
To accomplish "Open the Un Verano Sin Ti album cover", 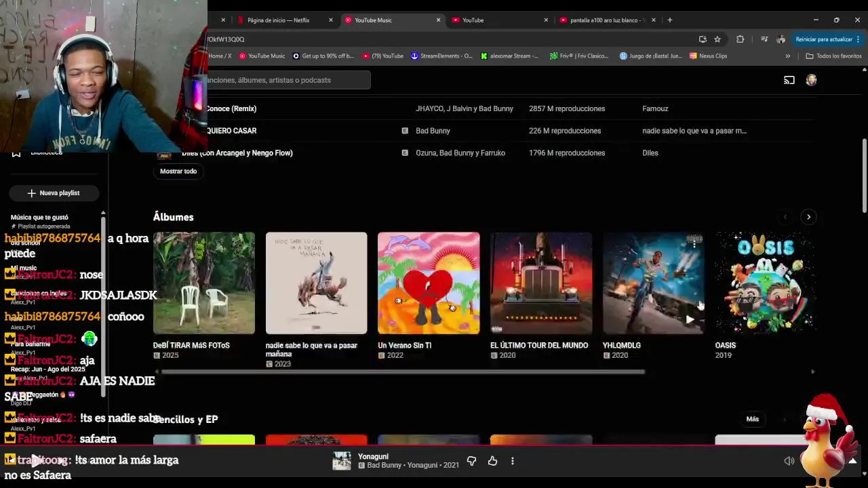I will click(429, 283).
